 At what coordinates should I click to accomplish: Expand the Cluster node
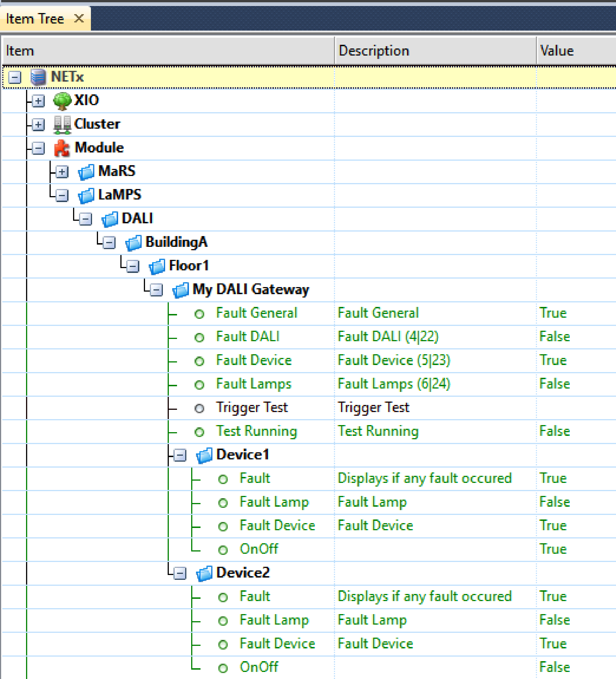[38, 125]
